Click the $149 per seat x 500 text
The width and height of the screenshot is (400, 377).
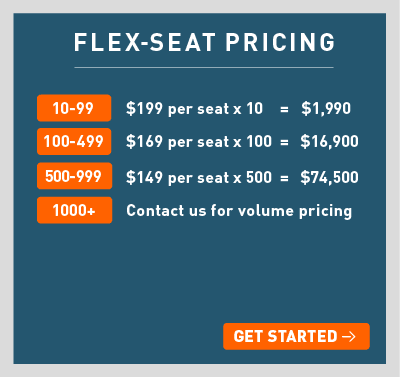tap(199, 177)
